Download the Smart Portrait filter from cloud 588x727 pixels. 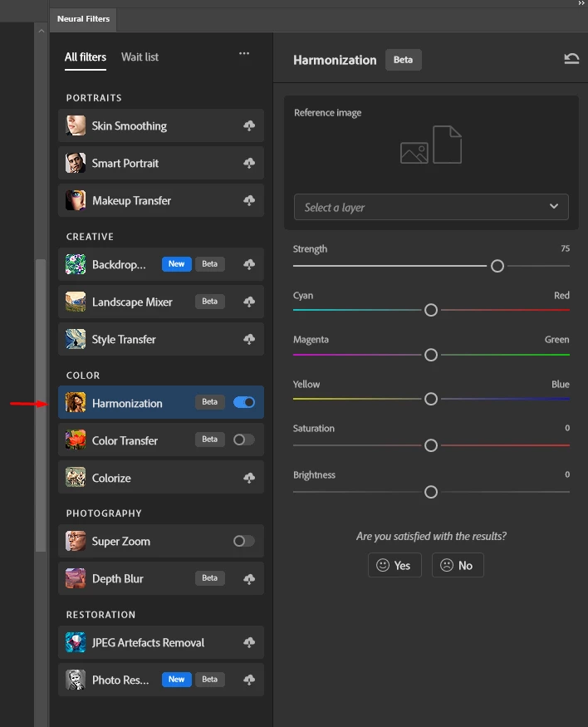[x=249, y=163]
